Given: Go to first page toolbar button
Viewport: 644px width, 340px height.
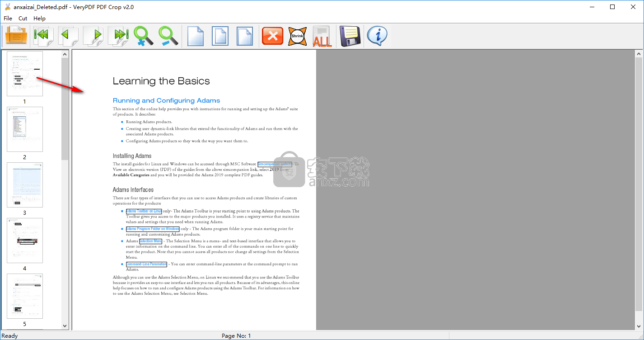Looking at the screenshot, I should 44,36.
